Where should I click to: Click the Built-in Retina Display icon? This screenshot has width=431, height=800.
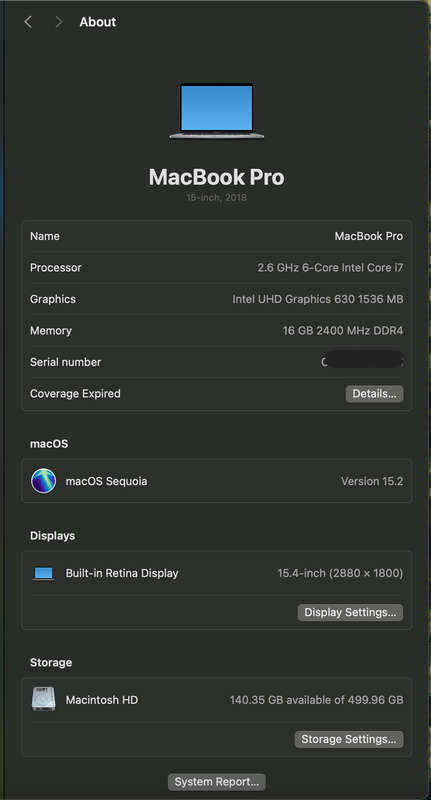point(43,573)
